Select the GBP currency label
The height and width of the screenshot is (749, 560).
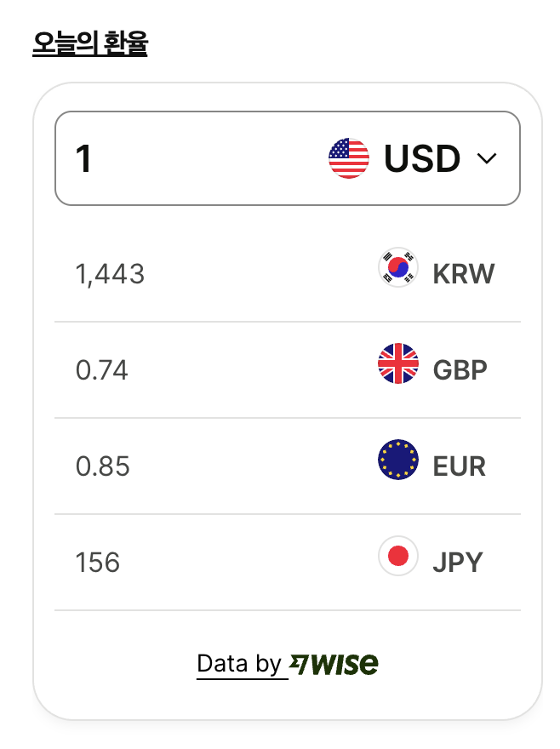click(460, 370)
